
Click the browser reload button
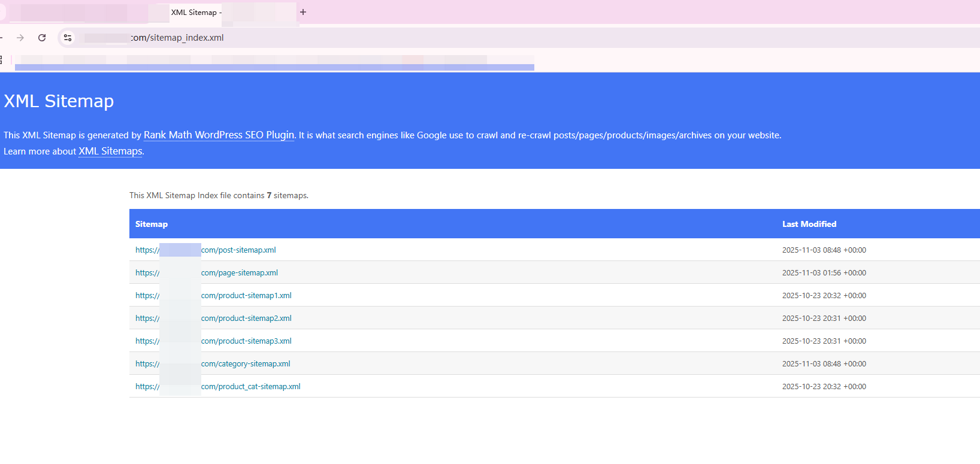(42, 38)
